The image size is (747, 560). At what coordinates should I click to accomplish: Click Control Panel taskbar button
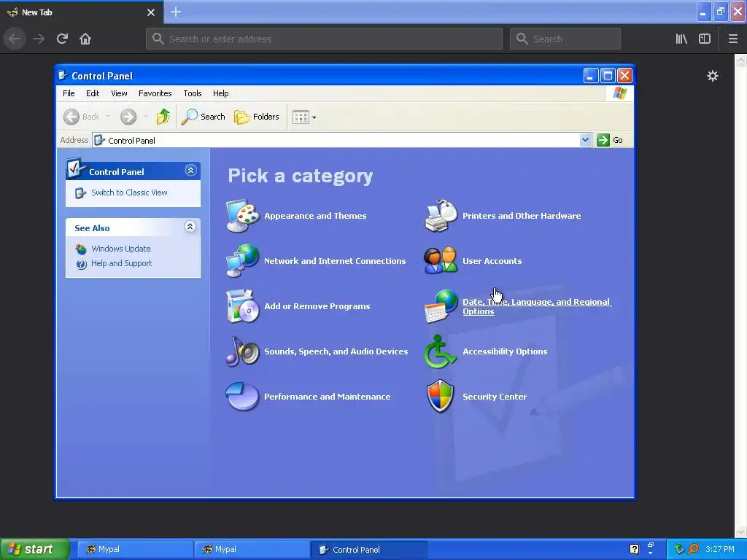368,549
